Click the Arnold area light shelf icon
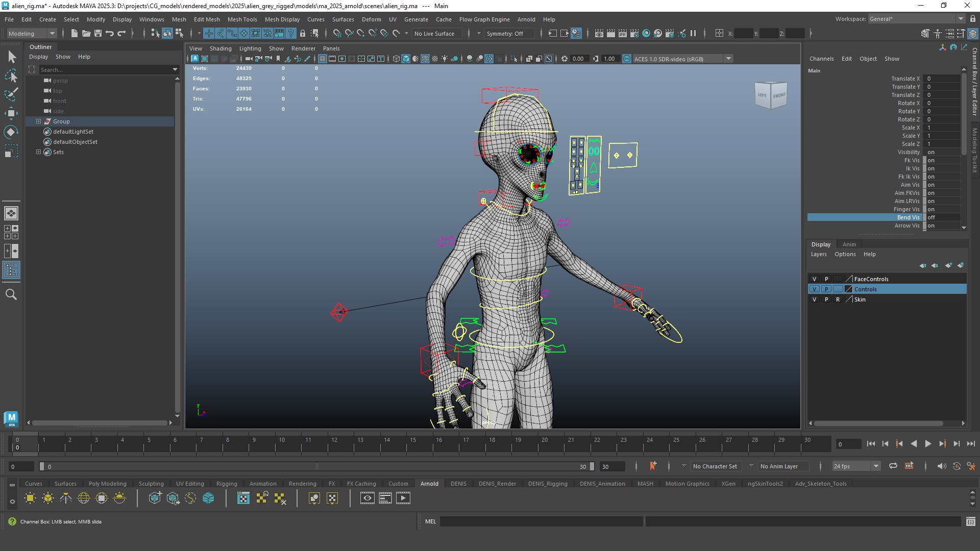The image size is (980, 551). [x=30, y=498]
